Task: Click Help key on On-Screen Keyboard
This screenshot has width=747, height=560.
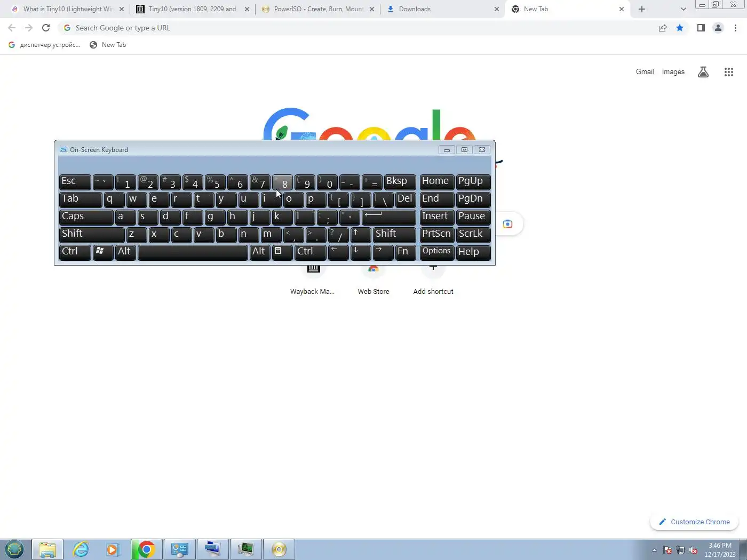Action: point(473,252)
